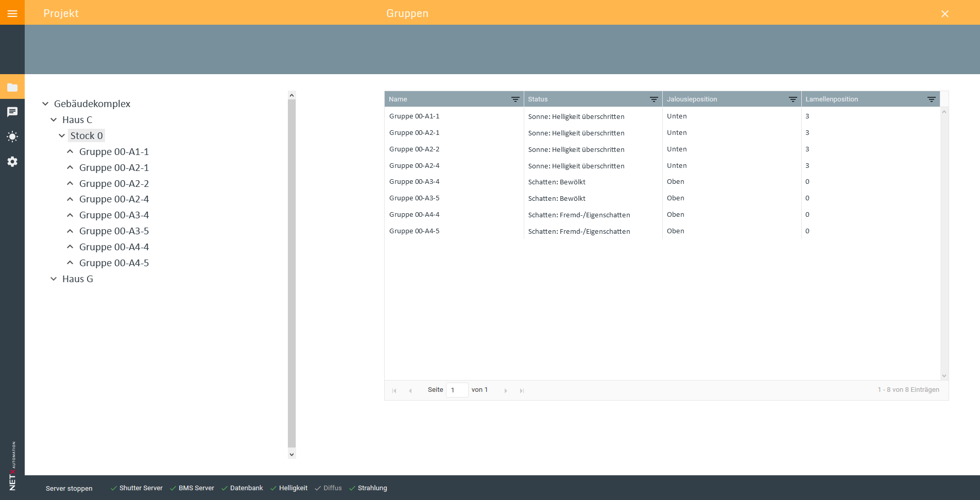Go to the next table page

pyautogui.click(x=506, y=391)
